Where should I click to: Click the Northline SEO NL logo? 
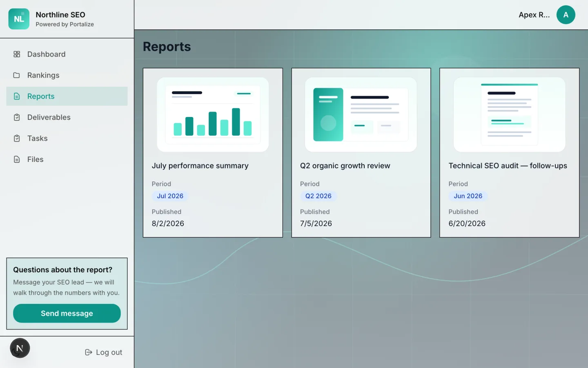point(19,19)
